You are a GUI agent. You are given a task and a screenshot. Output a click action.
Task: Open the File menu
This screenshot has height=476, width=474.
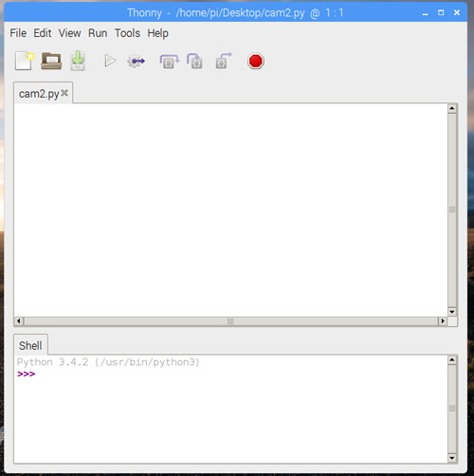(x=18, y=33)
